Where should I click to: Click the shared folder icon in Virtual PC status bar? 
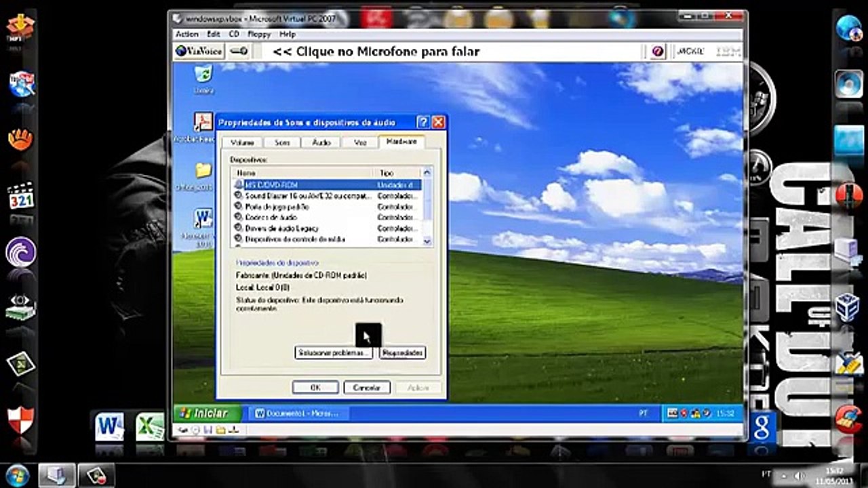click(x=221, y=430)
